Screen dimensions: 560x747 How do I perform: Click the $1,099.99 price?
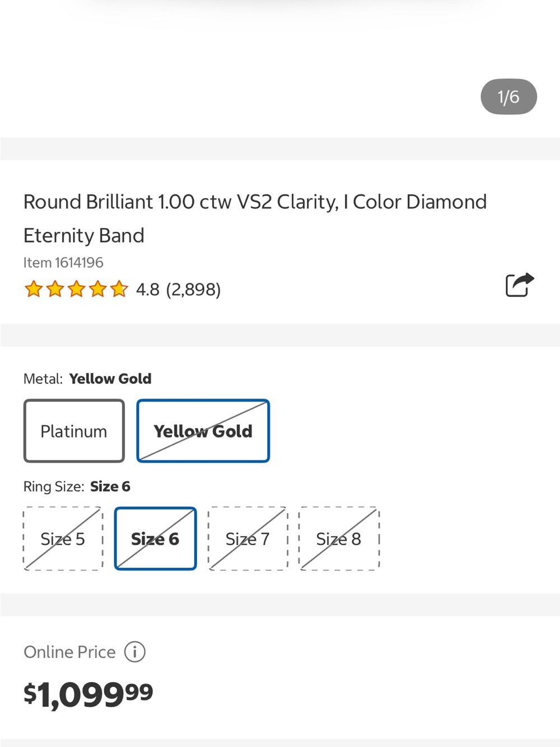(x=88, y=695)
